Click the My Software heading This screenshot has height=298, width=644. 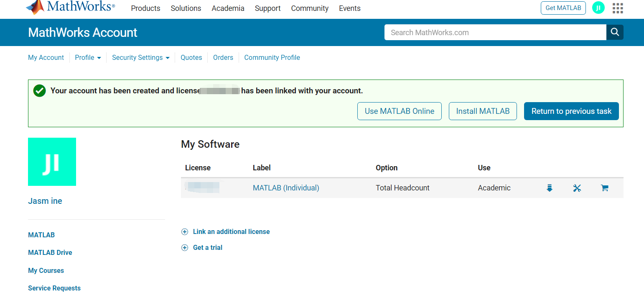click(210, 144)
